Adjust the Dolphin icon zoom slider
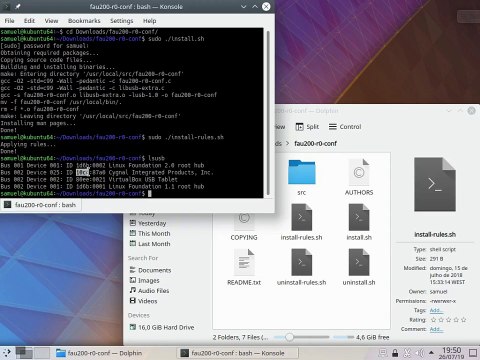Viewport: 480px width, 360px height. tap(301, 337)
